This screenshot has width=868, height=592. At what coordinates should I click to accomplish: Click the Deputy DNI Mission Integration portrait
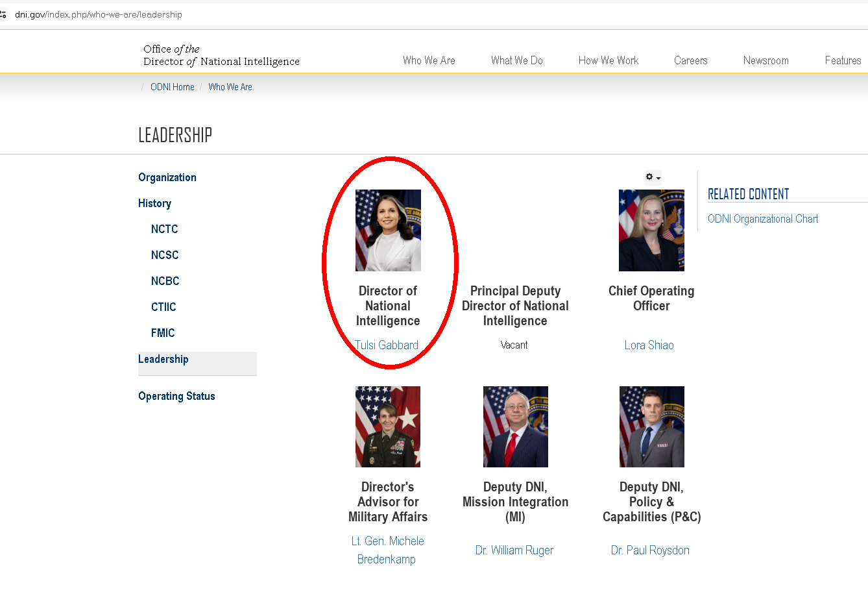[x=516, y=426]
